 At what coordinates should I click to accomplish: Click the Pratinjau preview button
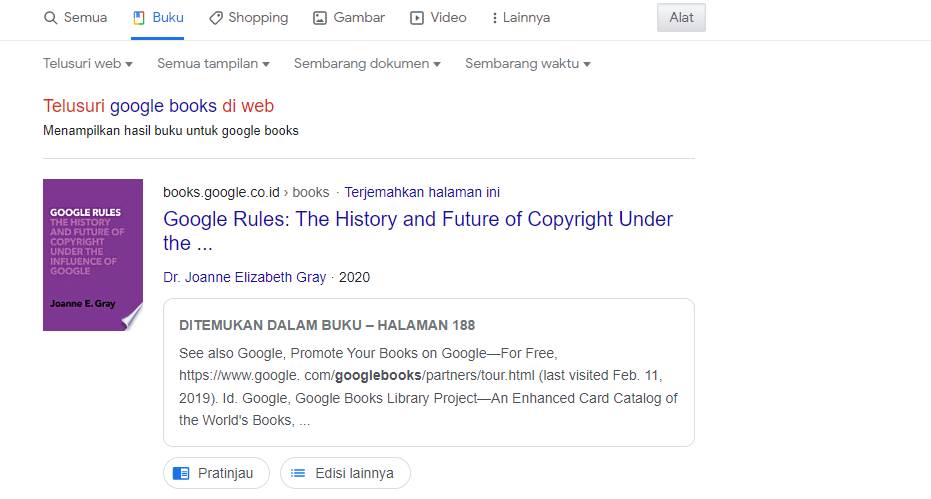216,473
